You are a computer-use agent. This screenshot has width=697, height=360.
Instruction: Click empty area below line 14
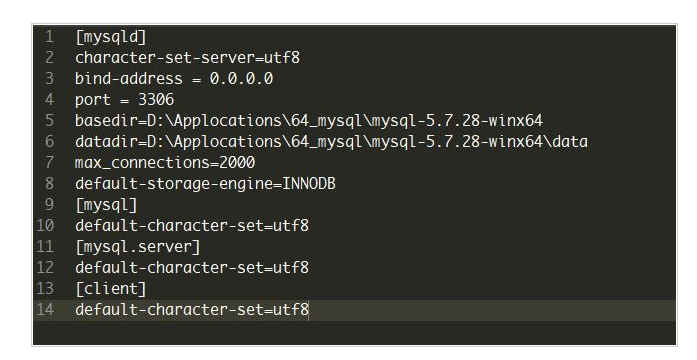pos(354,332)
